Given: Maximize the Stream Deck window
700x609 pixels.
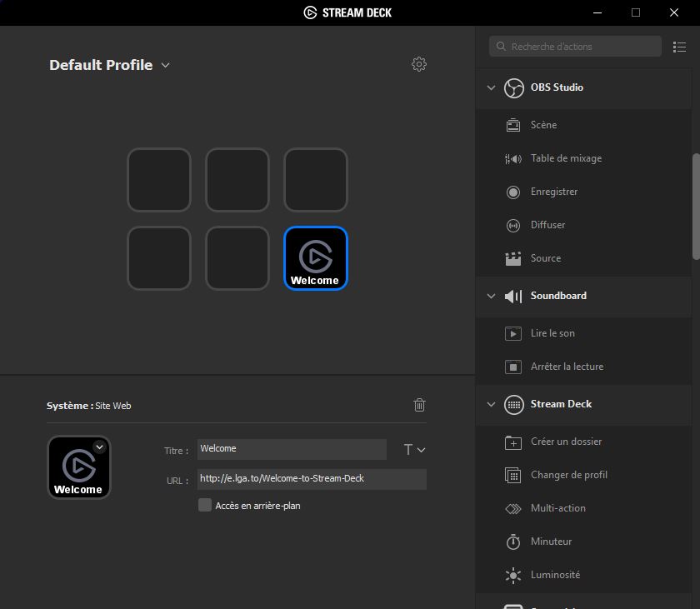Looking at the screenshot, I should [x=636, y=12].
